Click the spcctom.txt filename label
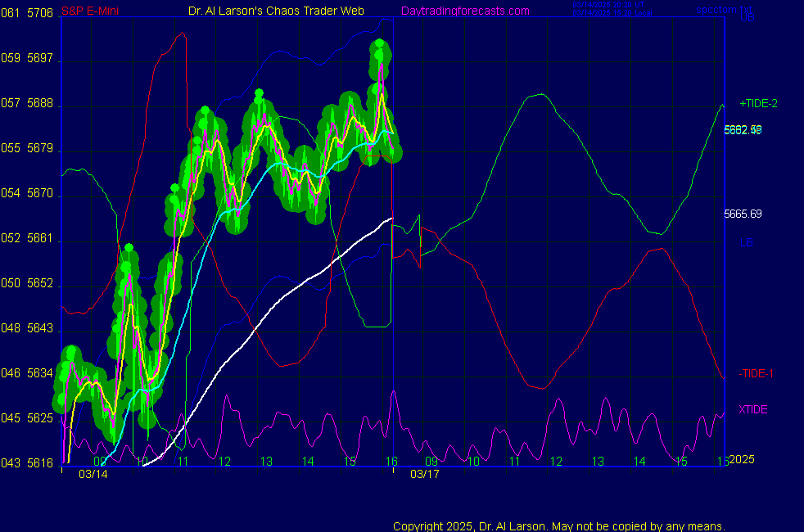Image resolution: width=804 pixels, height=532 pixels. click(724, 9)
